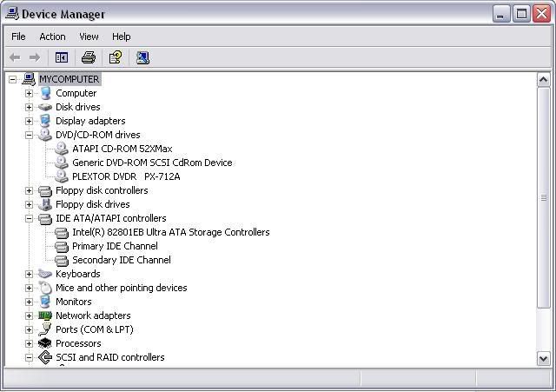Click the MYCOMPUTER root computer icon
The height and width of the screenshot is (392, 556).
tap(29, 79)
